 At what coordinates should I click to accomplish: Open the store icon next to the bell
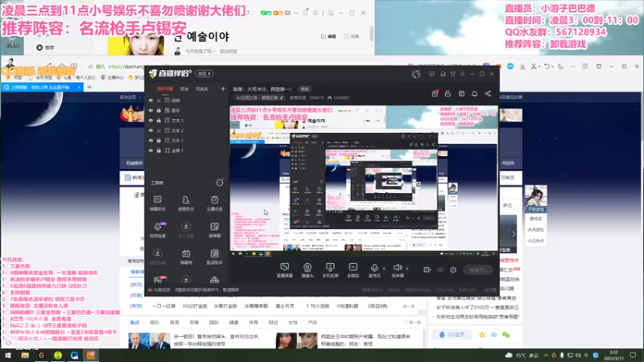[x=461, y=93]
